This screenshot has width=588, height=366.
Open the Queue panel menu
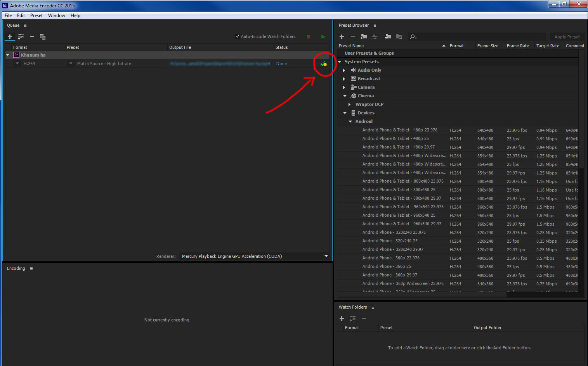(25, 26)
